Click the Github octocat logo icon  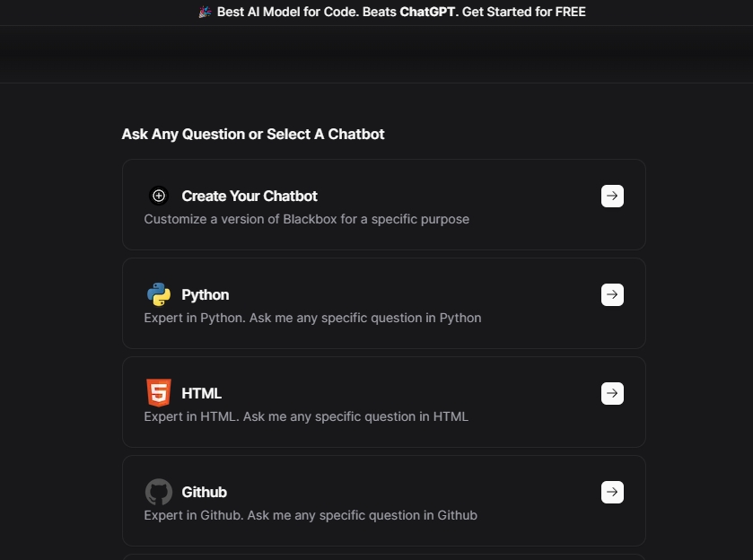point(159,492)
